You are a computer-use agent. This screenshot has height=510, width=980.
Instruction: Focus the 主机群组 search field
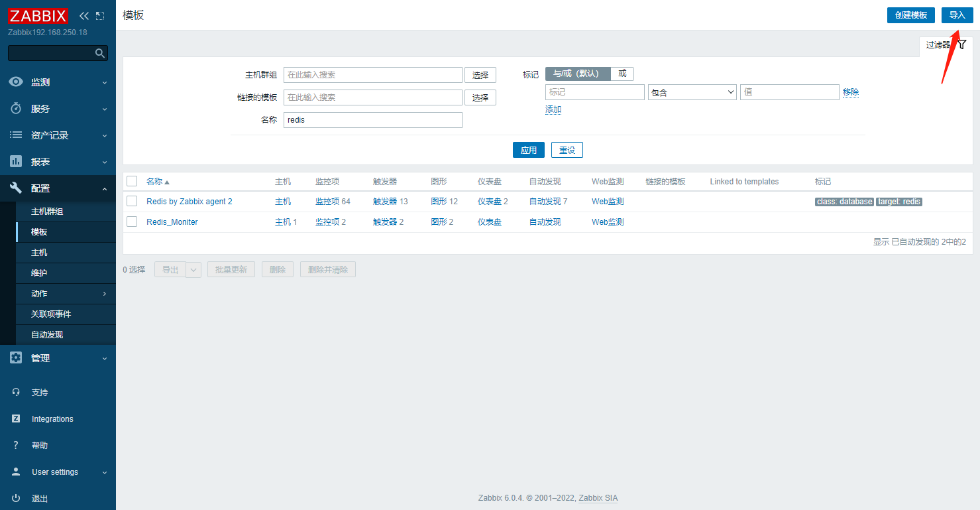373,75
